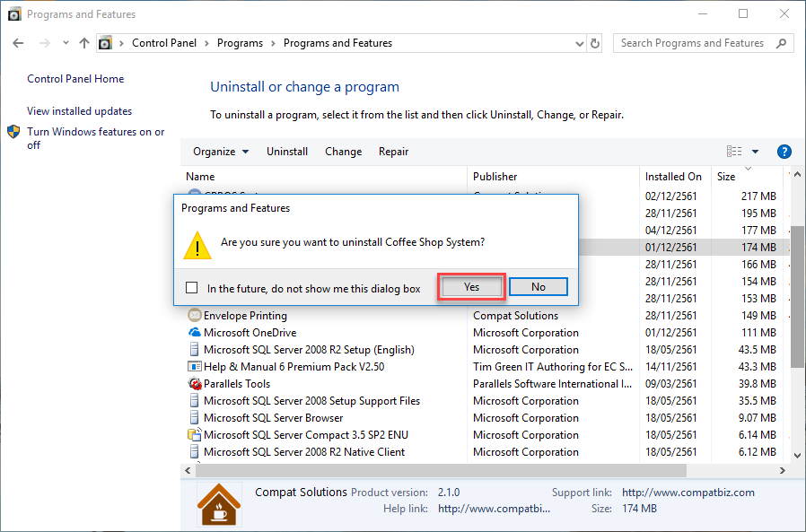Click the Windows features shield icon
The height and width of the screenshot is (532, 806).
click(x=13, y=132)
